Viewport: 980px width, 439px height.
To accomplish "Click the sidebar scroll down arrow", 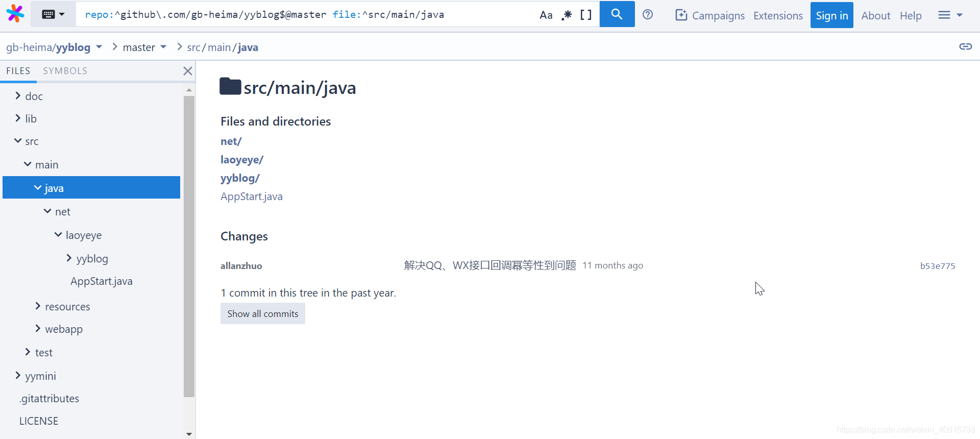I will point(189,434).
